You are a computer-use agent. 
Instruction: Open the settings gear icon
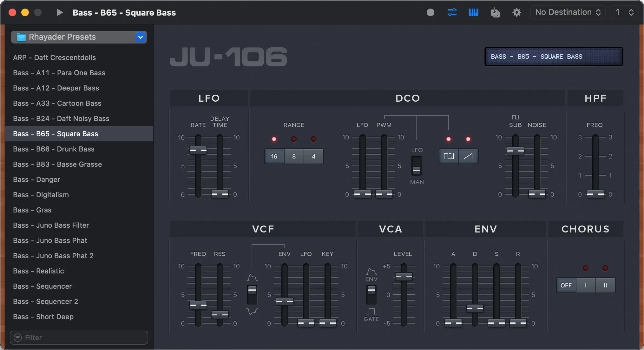coord(516,12)
